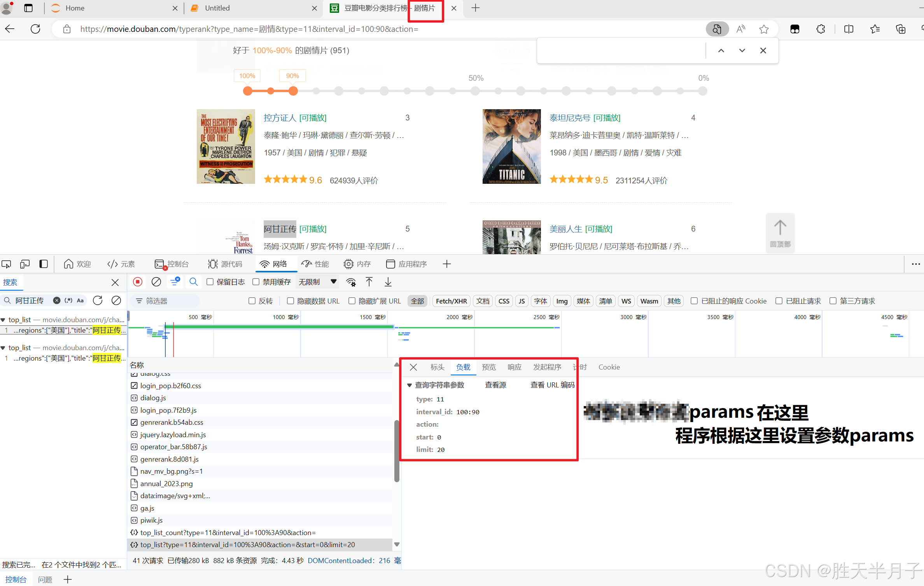924x586 pixels.
Task: Refresh the search results in the search panel
Action: coord(98,300)
